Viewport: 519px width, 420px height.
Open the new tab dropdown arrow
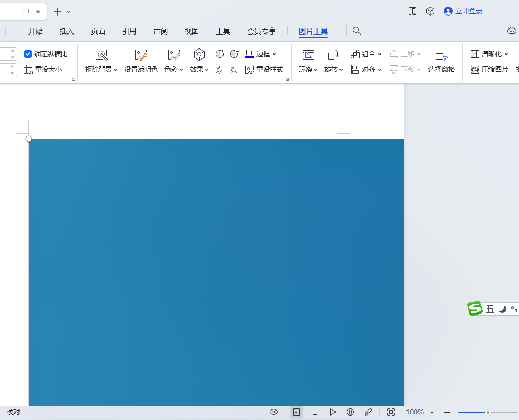click(x=69, y=12)
